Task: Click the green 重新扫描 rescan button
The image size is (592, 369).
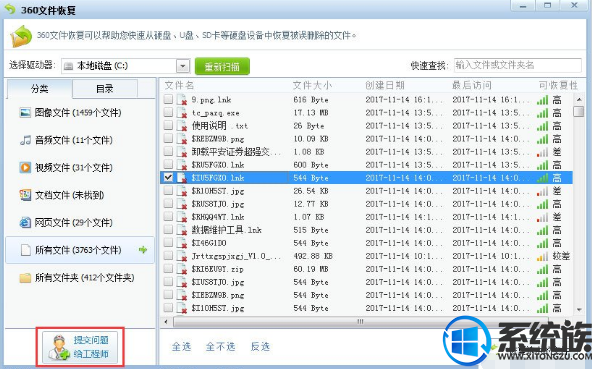Action: (x=222, y=66)
